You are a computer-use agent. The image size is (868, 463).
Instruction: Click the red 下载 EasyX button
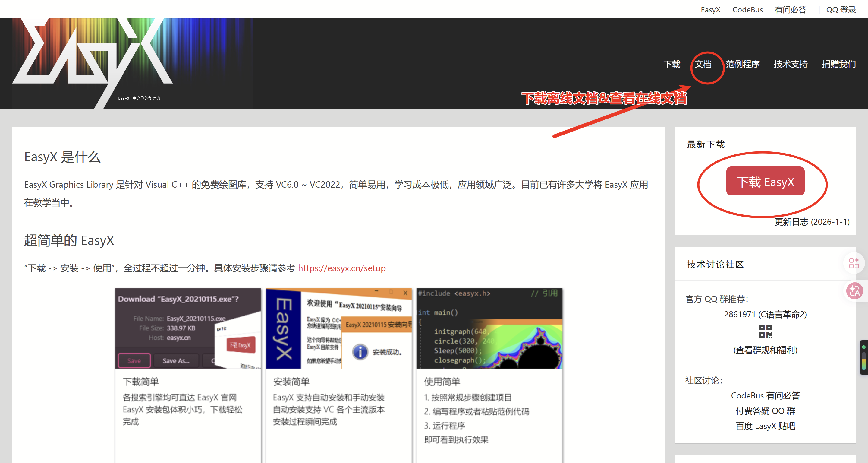[x=765, y=181]
